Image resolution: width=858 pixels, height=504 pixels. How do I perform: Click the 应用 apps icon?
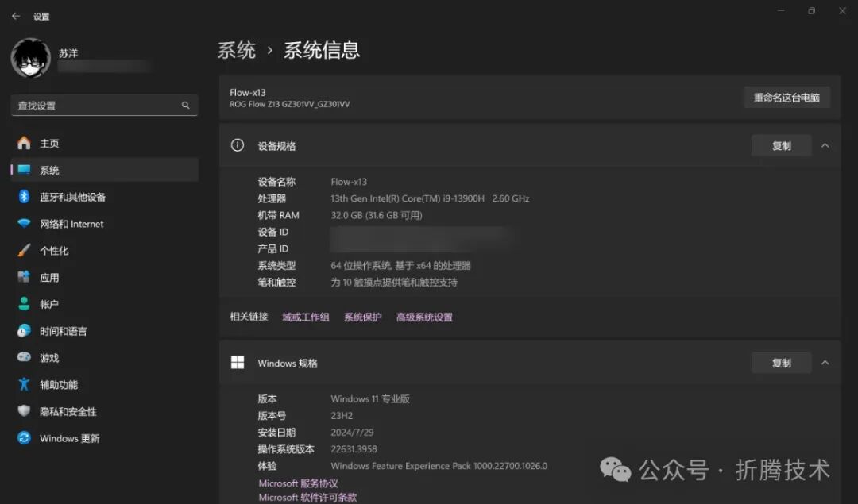tap(24, 277)
